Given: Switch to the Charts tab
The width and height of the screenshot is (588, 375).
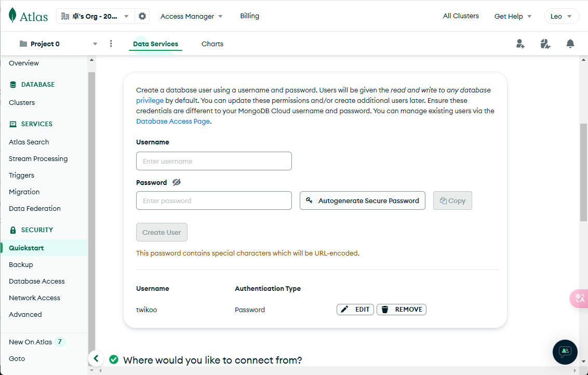Looking at the screenshot, I should (x=212, y=44).
